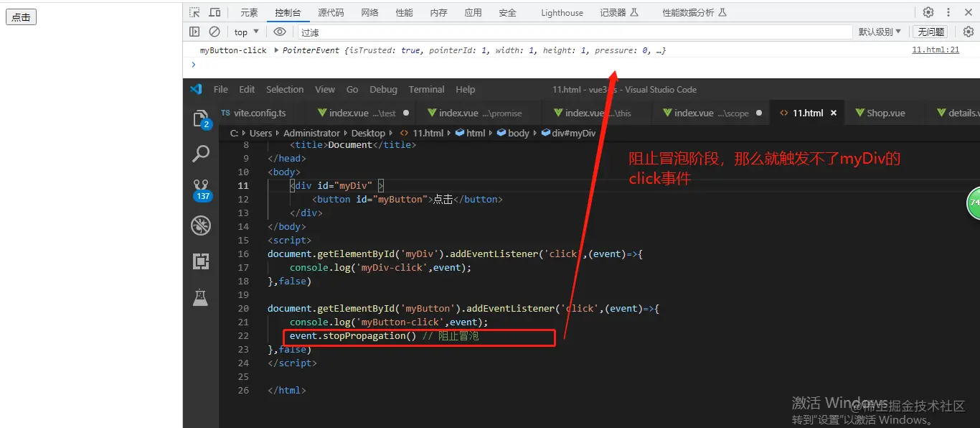Select Administrator in the breadcrumb path
Viewport: 980px width, 428px height.
tap(311, 133)
